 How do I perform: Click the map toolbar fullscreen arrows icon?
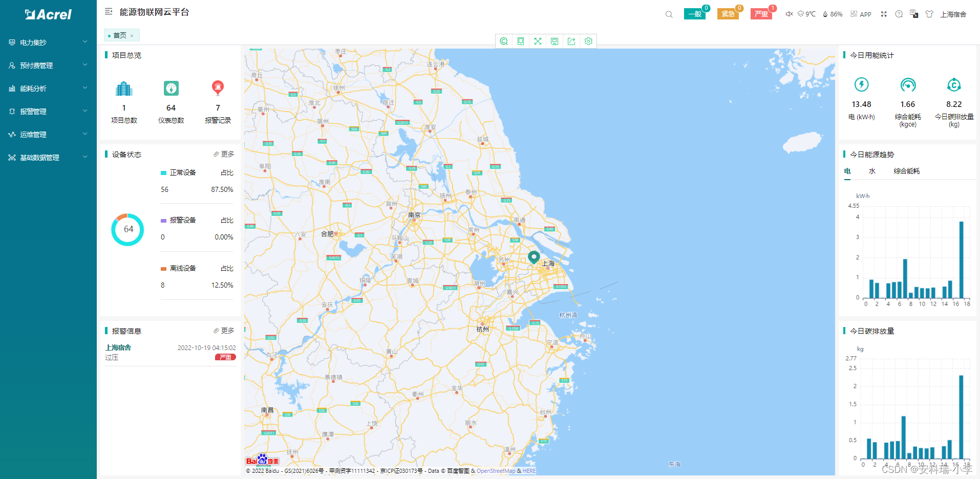point(538,41)
